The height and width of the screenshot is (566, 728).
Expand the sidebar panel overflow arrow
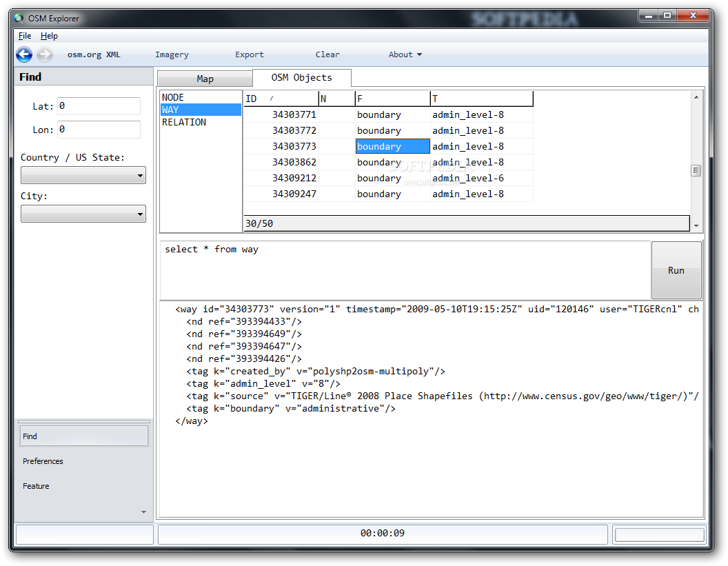[x=143, y=512]
